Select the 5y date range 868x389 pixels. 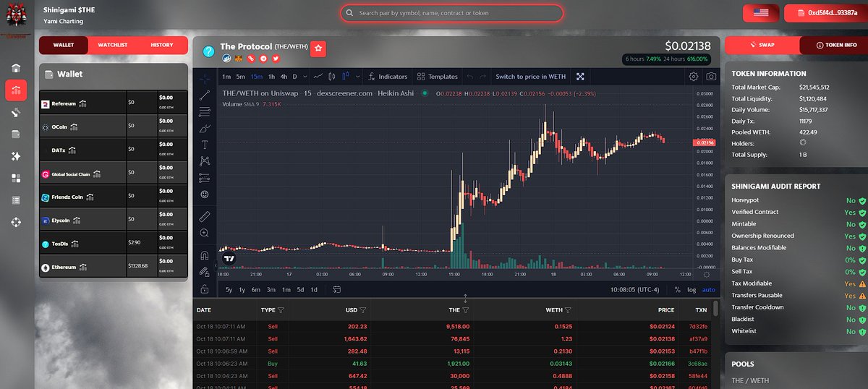coord(229,290)
